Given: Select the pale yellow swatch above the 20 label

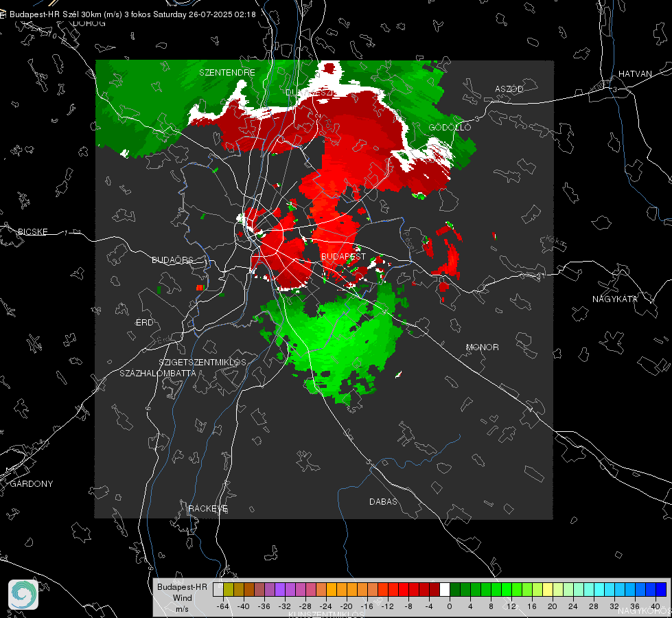Looking at the screenshot, I should coord(548,589).
